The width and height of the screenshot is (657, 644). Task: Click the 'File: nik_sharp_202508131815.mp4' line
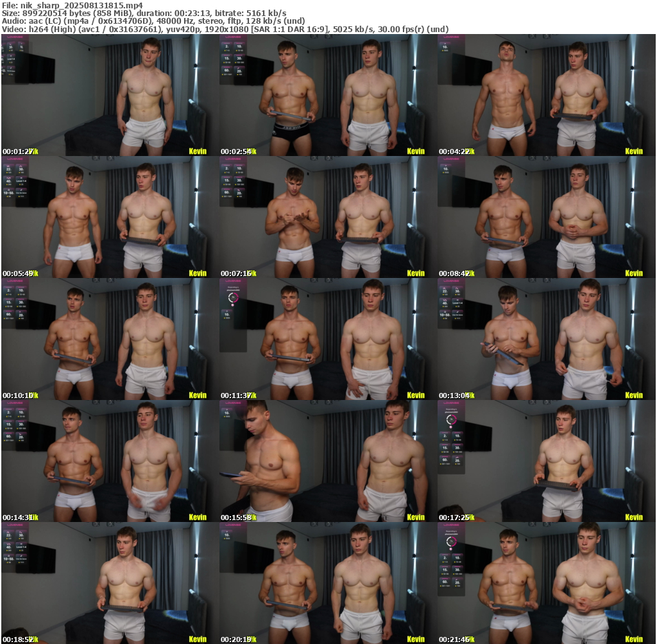click(72, 5)
